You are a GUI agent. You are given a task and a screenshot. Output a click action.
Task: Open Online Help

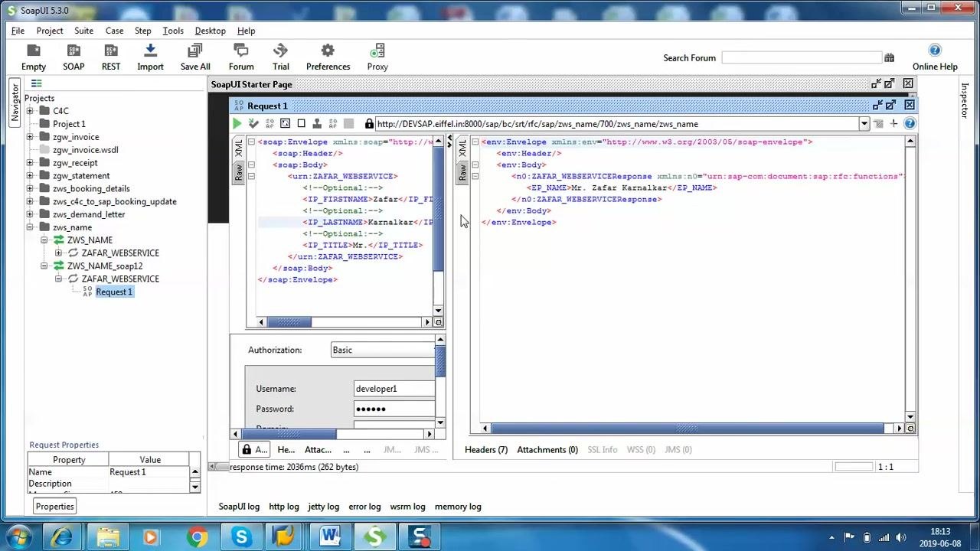tap(935, 57)
